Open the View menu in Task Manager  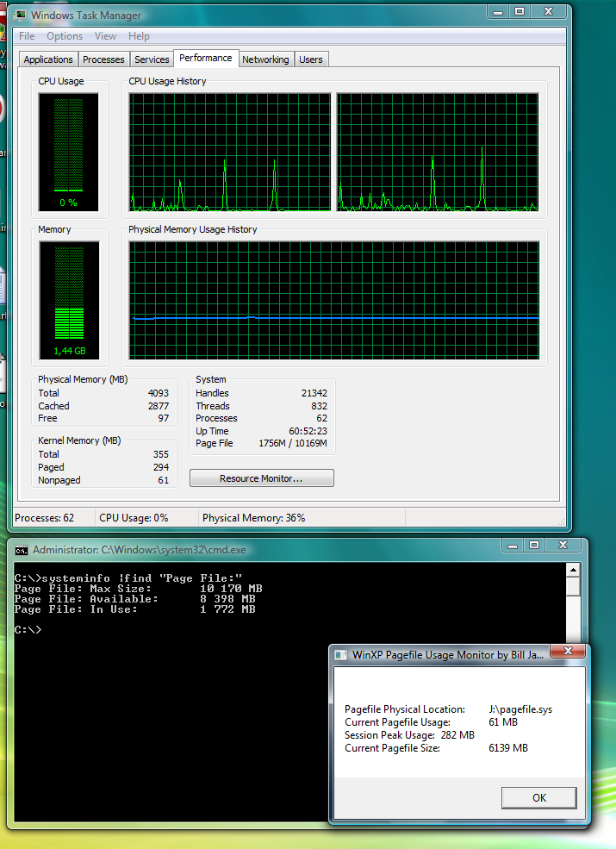pos(105,36)
